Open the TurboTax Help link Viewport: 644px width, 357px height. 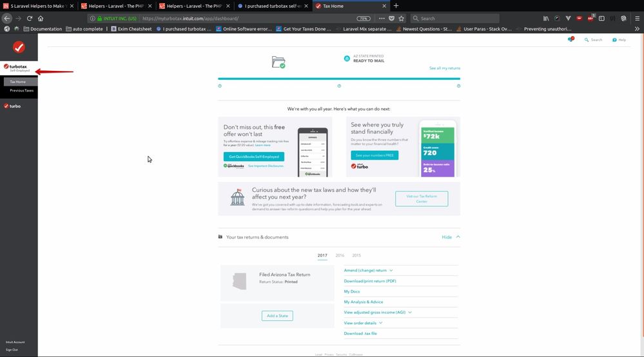pyautogui.click(x=619, y=40)
